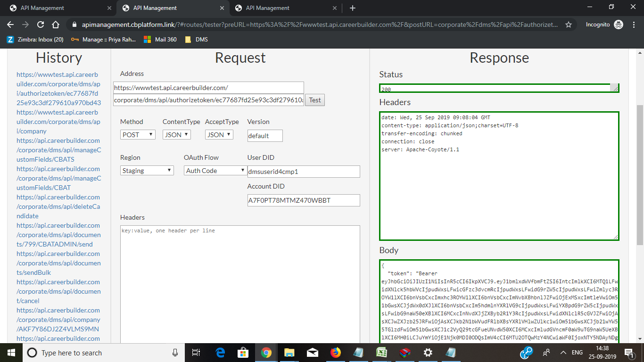Click the taskbar microphone search icon

click(x=175, y=353)
